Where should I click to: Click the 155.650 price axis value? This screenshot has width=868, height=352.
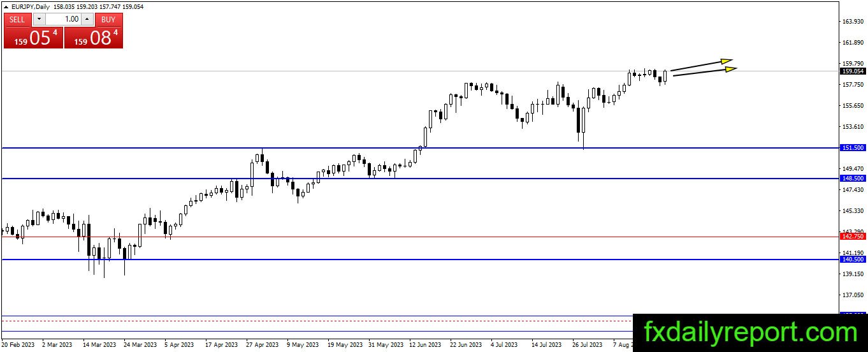[x=852, y=106]
